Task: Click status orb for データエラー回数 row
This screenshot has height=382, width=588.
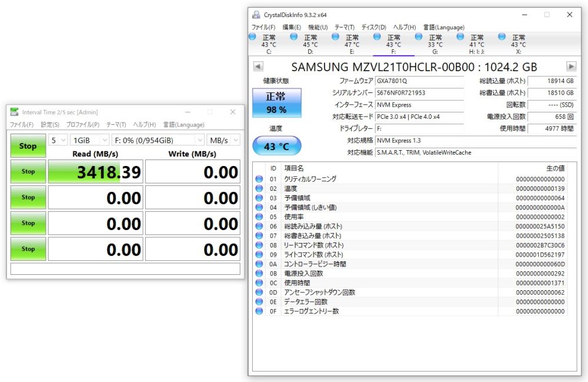Action: (259, 302)
